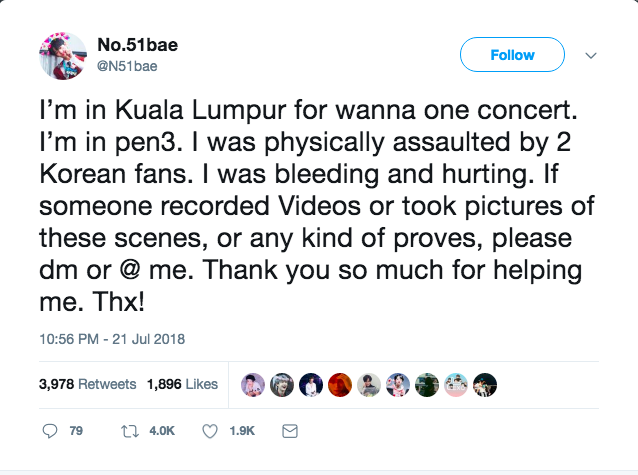The width and height of the screenshot is (638, 475).
Task: Click the last liker avatar in the row
Action: [x=486, y=384]
